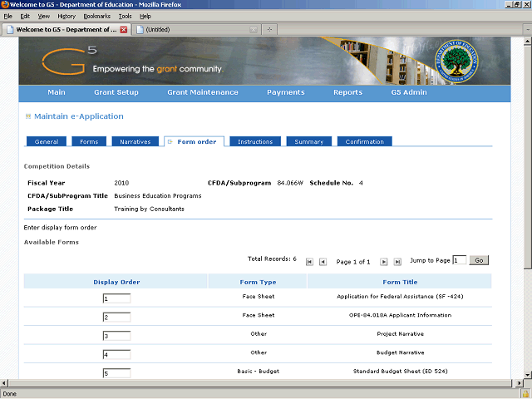This screenshot has height=399, width=532.
Task: Click the Firefox icon in title bar
Action: (5, 4)
